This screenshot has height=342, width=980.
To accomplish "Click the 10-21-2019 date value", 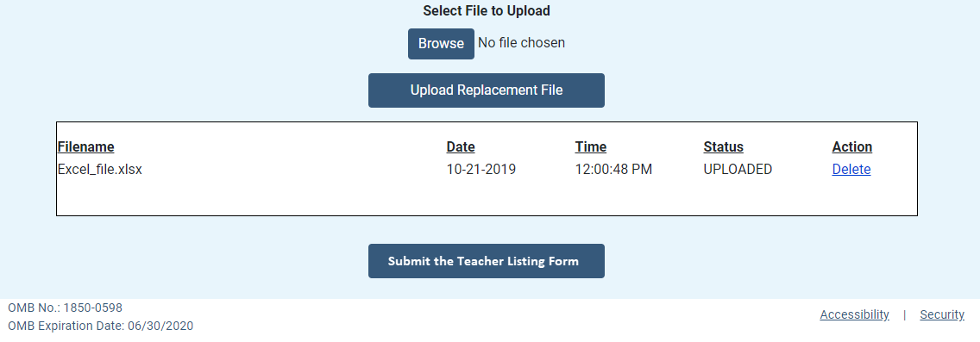I will coord(481,169).
